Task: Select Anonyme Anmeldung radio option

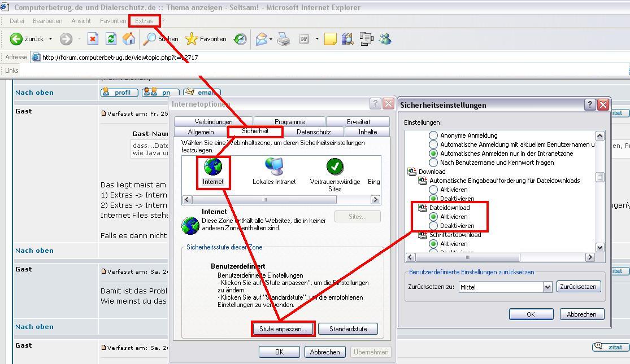Action: click(433, 135)
